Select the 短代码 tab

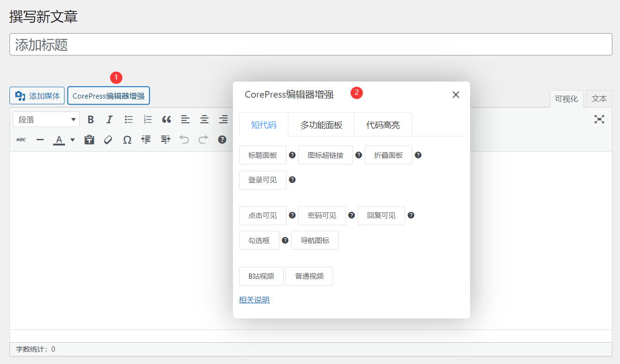264,125
